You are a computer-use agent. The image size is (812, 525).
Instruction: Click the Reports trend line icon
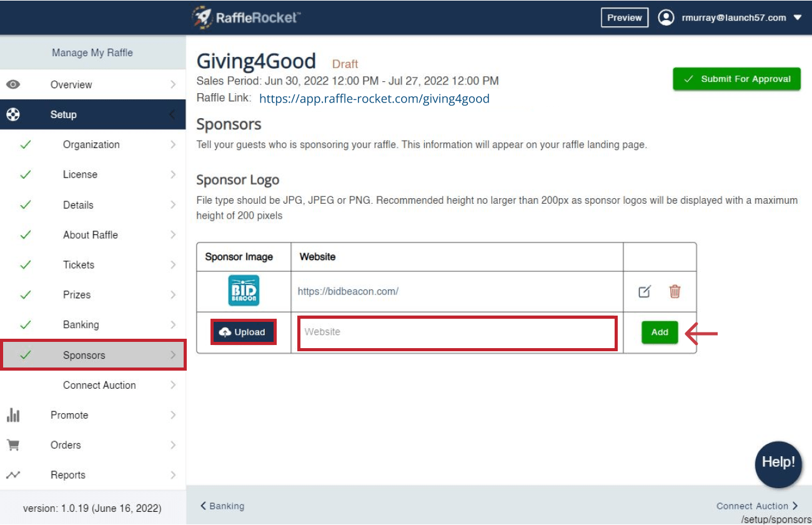pos(13,475)
